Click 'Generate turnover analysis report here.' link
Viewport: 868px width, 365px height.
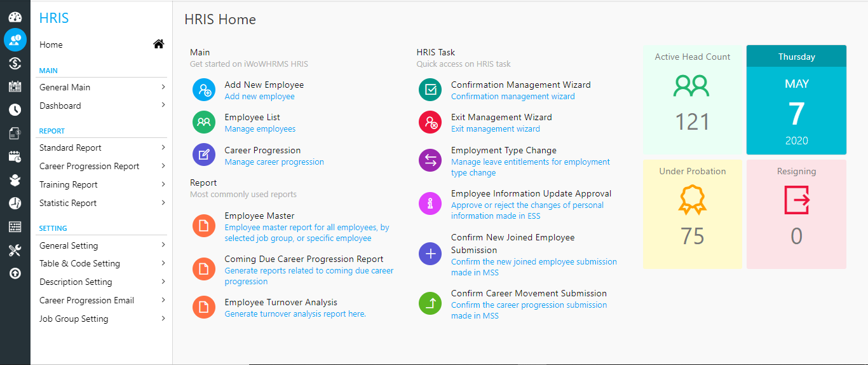pos(295,314)
